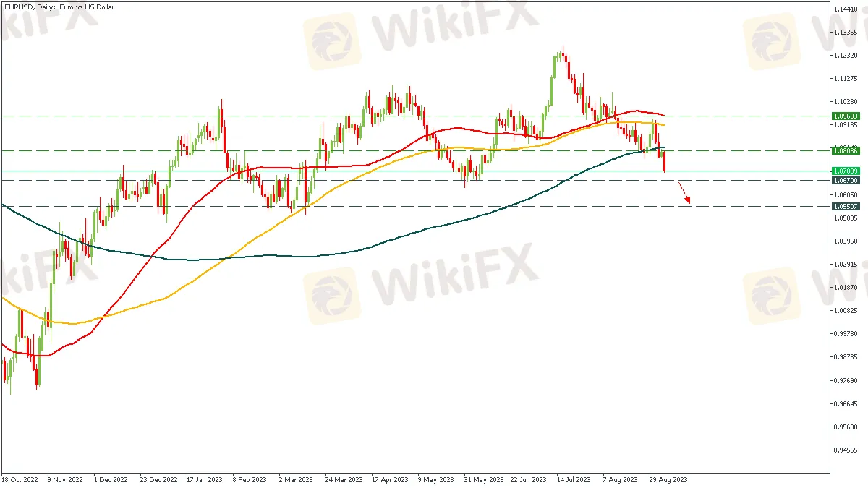Select the 1.05507 target price label
This screenshot has width=868, height=488.
tap(845, 206)
